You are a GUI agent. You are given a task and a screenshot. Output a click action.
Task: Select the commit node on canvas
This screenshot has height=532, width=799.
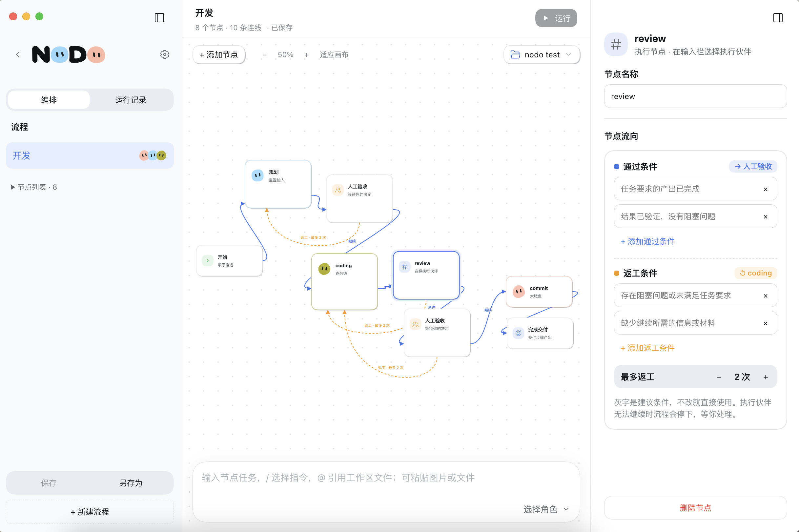point(539,292)
